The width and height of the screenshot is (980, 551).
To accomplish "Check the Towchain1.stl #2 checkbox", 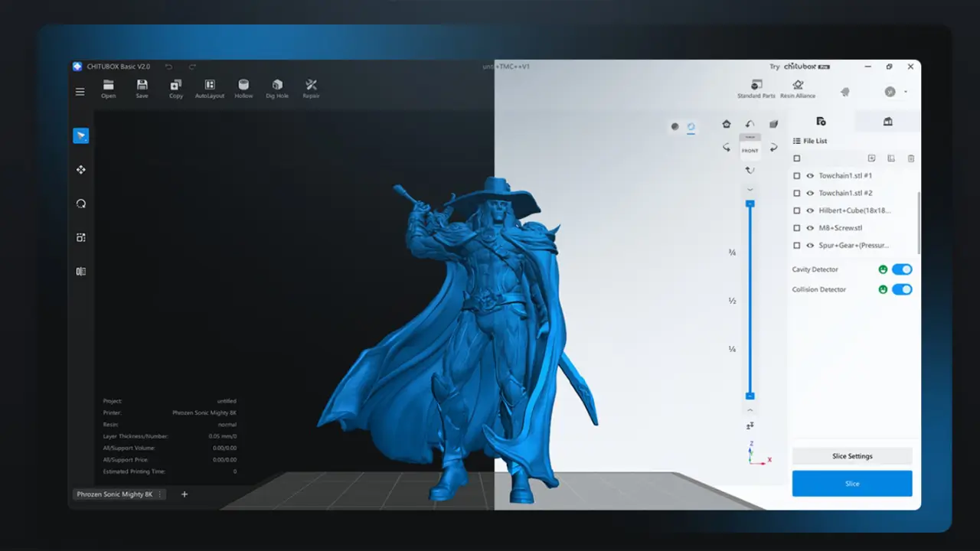I will (x=797, y=194).
